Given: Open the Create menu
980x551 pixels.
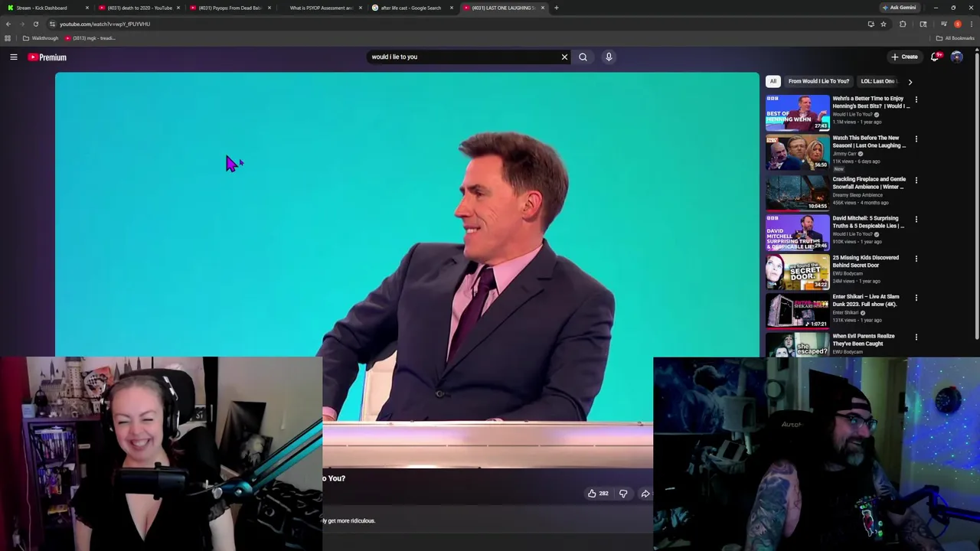Looking at the screenshot, I should tap(904, 57).
